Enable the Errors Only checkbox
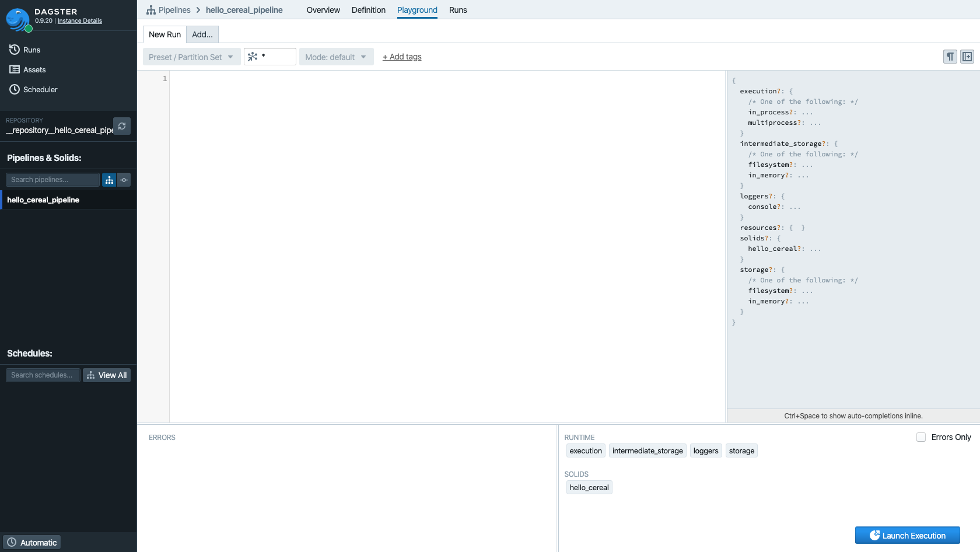The height and width of the screenshot is (552, 980). click(921, 437)
